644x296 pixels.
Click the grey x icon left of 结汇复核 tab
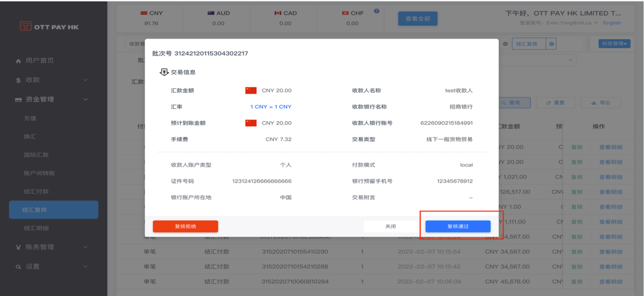[x=505, y=44]
